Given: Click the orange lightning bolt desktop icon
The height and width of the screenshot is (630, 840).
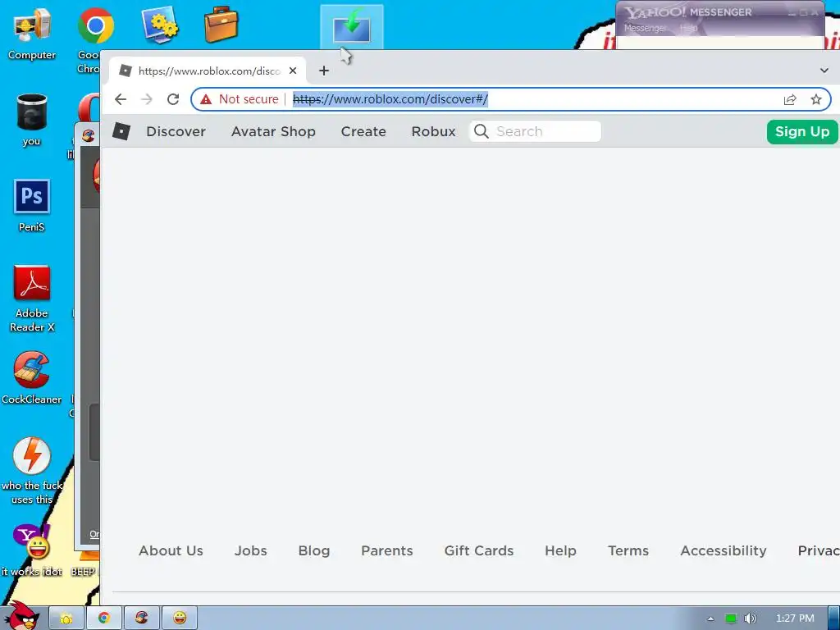Looking at the screenshot, I should tap(32, 456).
